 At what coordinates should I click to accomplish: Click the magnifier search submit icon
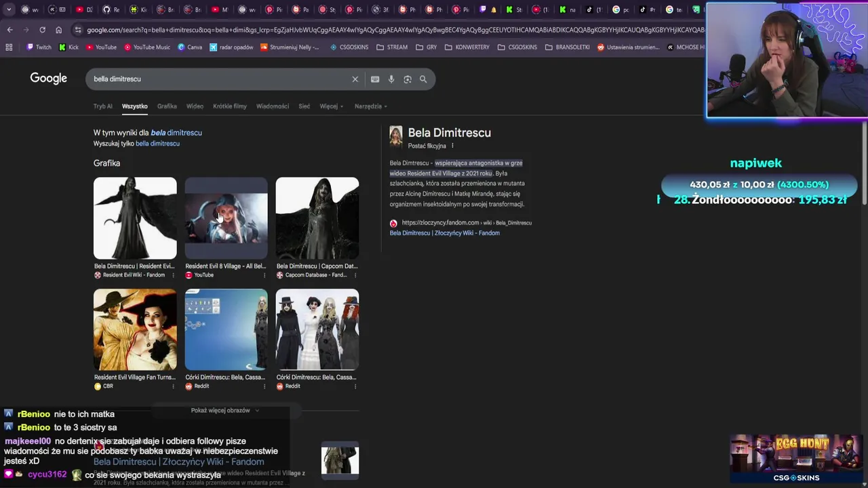[423, 79]
